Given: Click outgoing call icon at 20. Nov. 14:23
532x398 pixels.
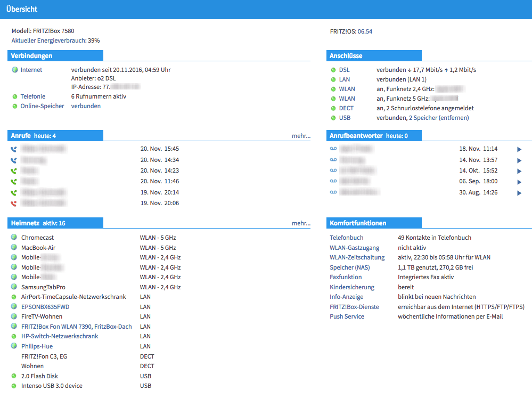Looking at the screenshot, I should pyautogui.click(x=13, y=171).
